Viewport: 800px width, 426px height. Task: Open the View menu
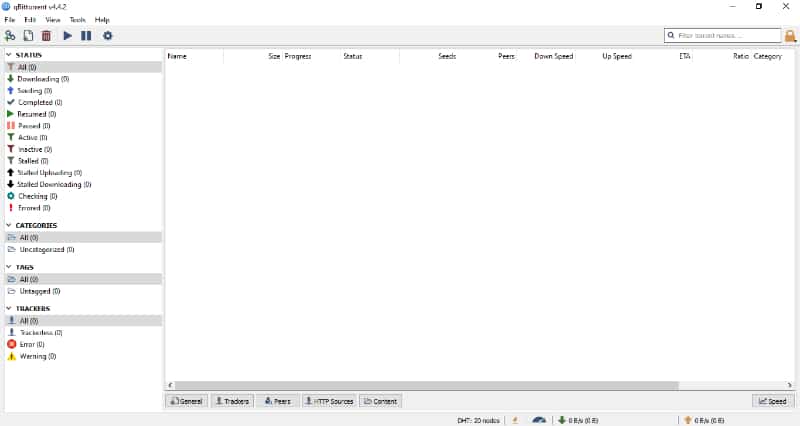pos(53,19)
